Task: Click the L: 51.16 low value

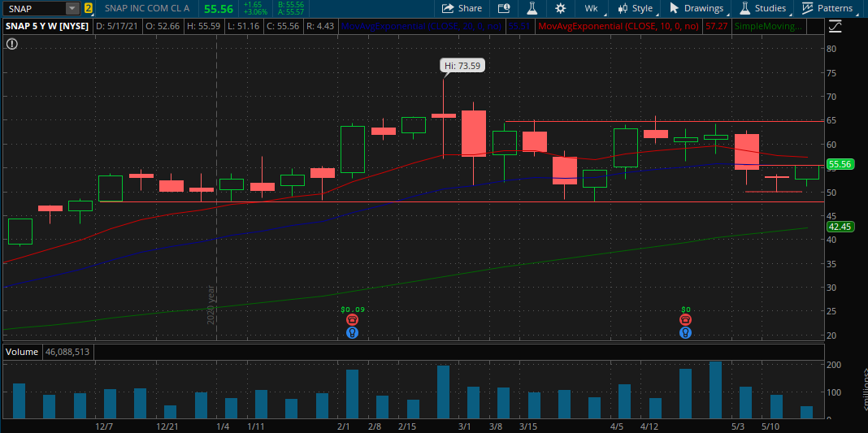Action: (242, 26)
